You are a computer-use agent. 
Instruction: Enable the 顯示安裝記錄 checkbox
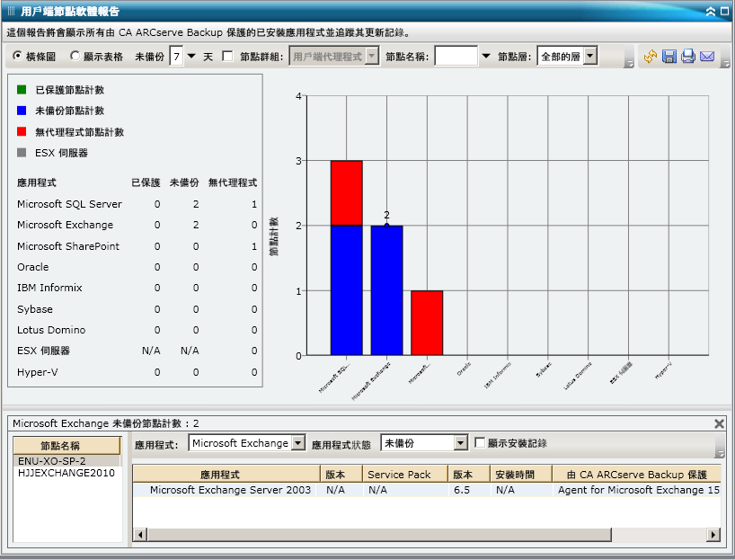tap(480, 443)
